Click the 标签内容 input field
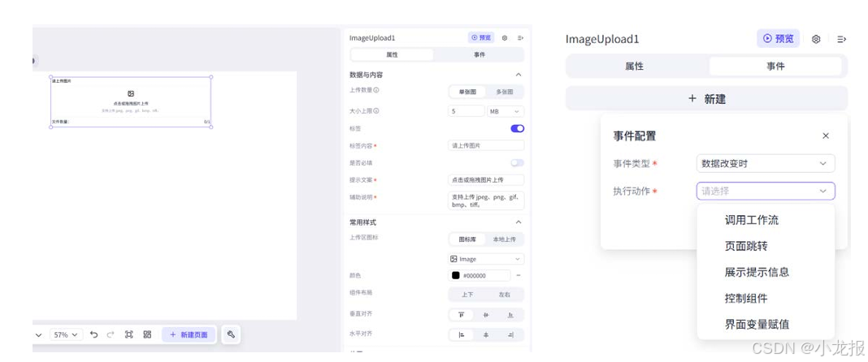Viewport: 868px width, 362px height. click(486, 145)
